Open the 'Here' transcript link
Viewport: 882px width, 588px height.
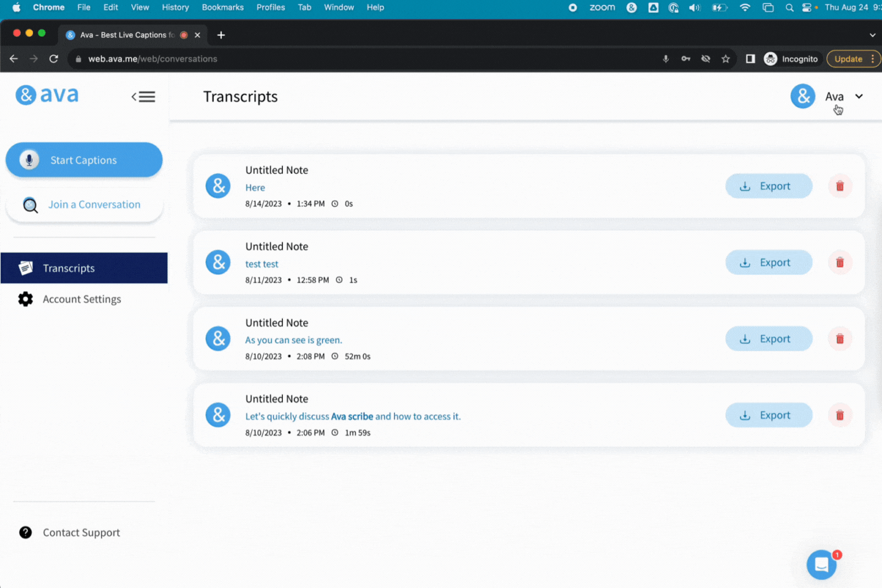[255, 188]
